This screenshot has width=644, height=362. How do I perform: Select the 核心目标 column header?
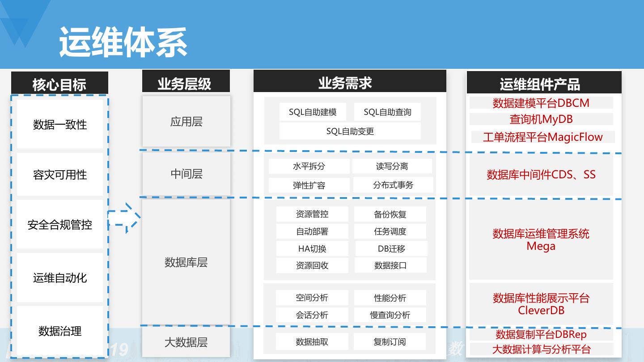click(x=59, y=83)
